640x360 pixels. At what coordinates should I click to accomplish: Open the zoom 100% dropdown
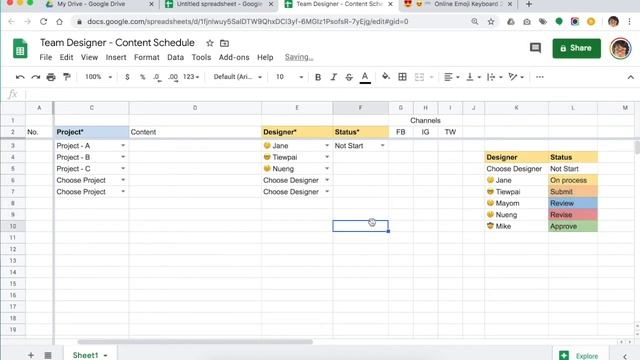(x=98, y=77)
